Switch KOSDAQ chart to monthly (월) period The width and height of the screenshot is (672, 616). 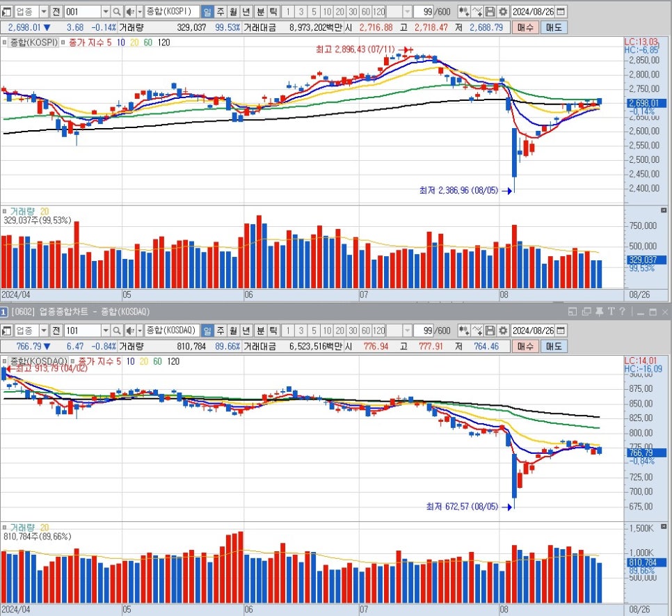(x=233, y=331)
